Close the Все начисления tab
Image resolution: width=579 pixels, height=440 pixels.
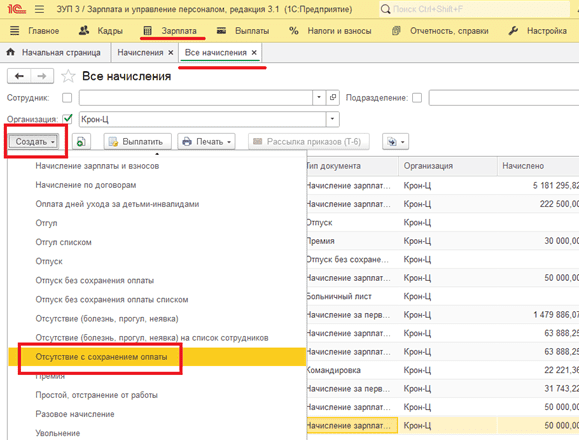(254, 53)
